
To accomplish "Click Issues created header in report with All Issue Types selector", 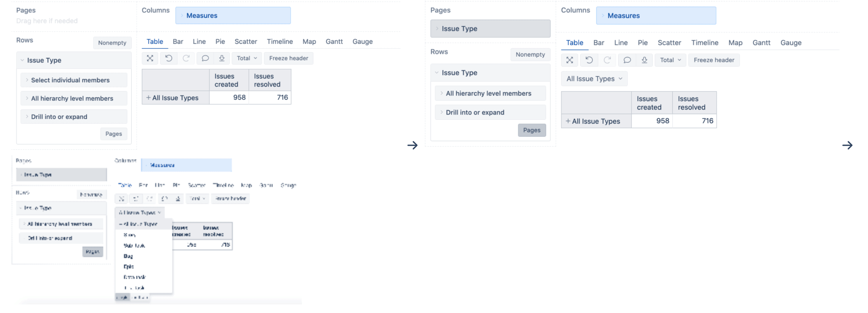I will pyautogui.click(x=652, y=103).
